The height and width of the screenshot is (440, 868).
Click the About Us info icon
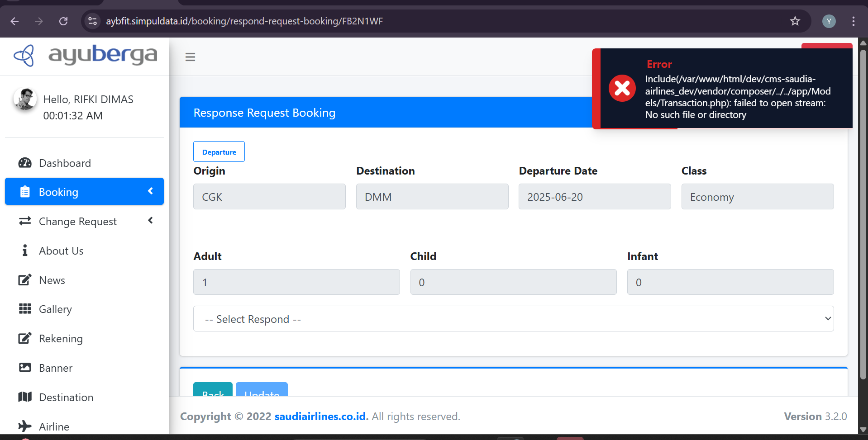[25, 251]
